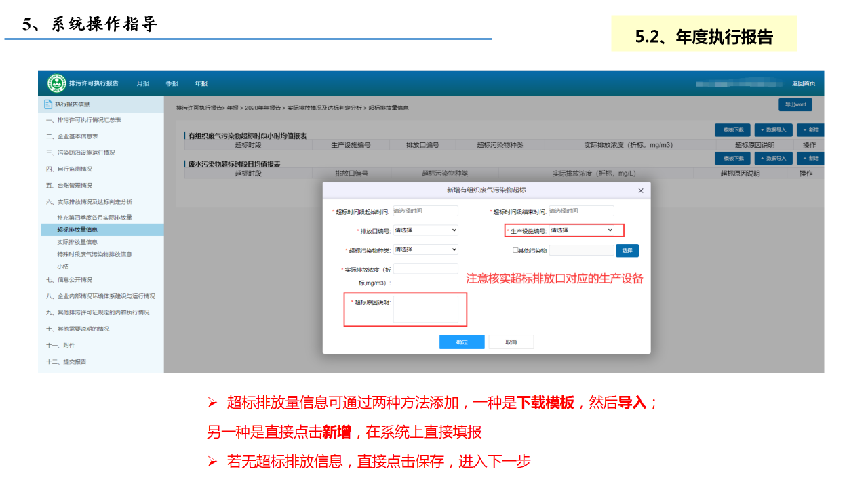Screen dimensions: 868x488
Task: Click the 取消 button in dialog
Action: [x=511, y=342]
